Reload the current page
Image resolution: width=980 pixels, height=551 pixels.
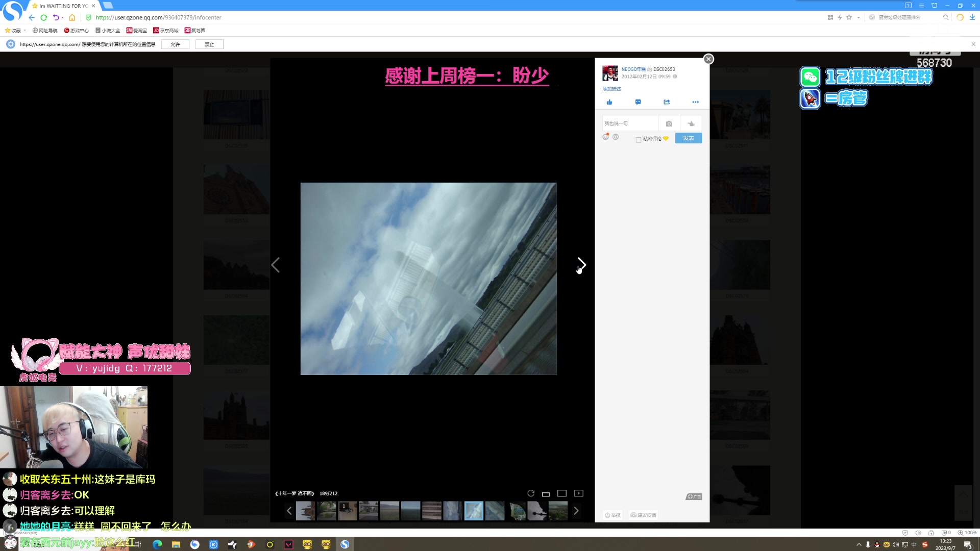[44, 17]
